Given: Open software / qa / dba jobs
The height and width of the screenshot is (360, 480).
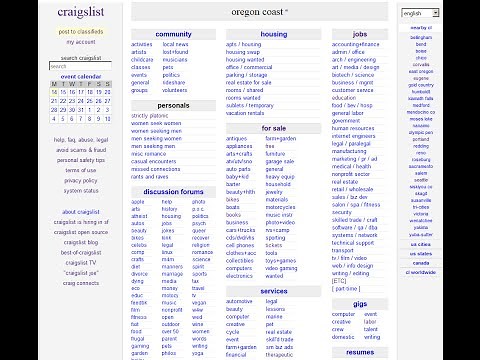Looking at the screenshot, I should point(354,228).
